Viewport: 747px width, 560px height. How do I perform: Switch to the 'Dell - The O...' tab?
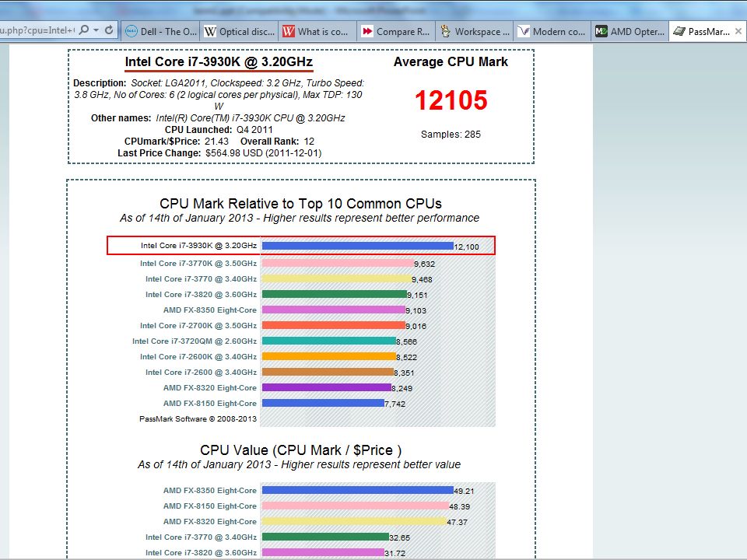coord(160,31)
